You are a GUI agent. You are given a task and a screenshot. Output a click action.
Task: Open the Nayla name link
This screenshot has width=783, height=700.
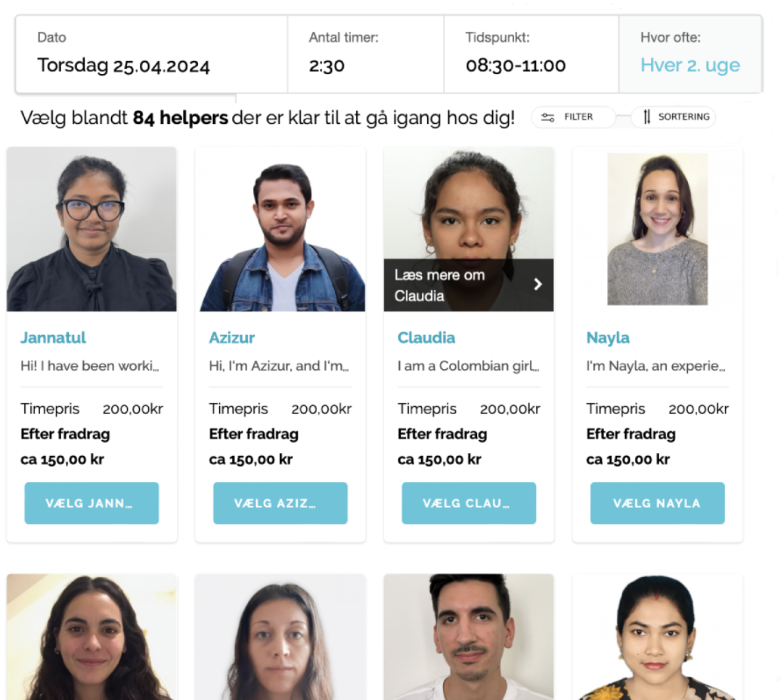tap(608, 338)
